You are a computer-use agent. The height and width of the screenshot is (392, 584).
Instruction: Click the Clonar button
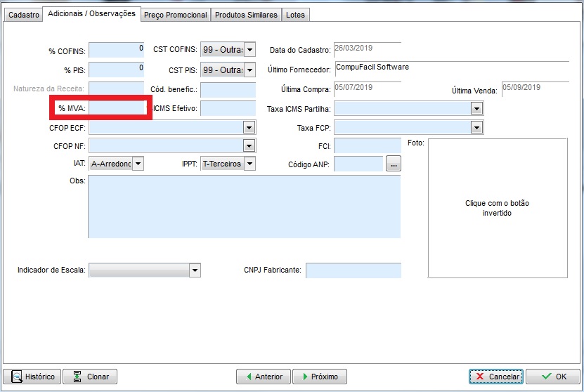[90, 377]
